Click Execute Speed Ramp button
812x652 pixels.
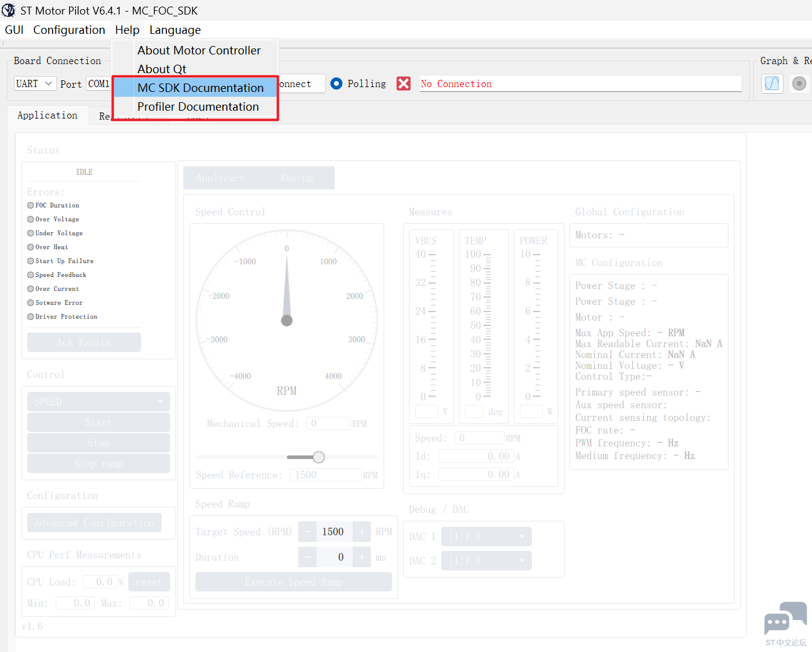294,582
